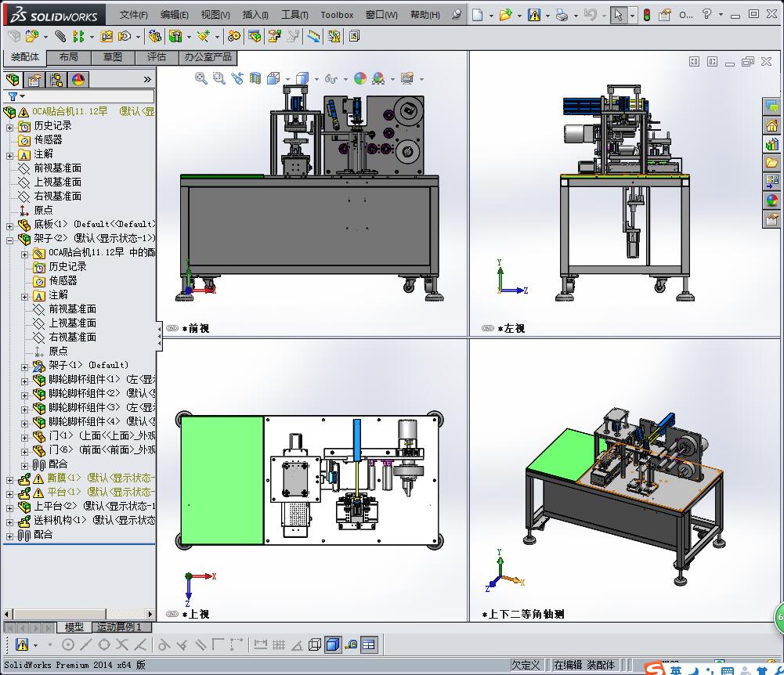
Task: Click the Exploded View icon
Action: (274, 36)
